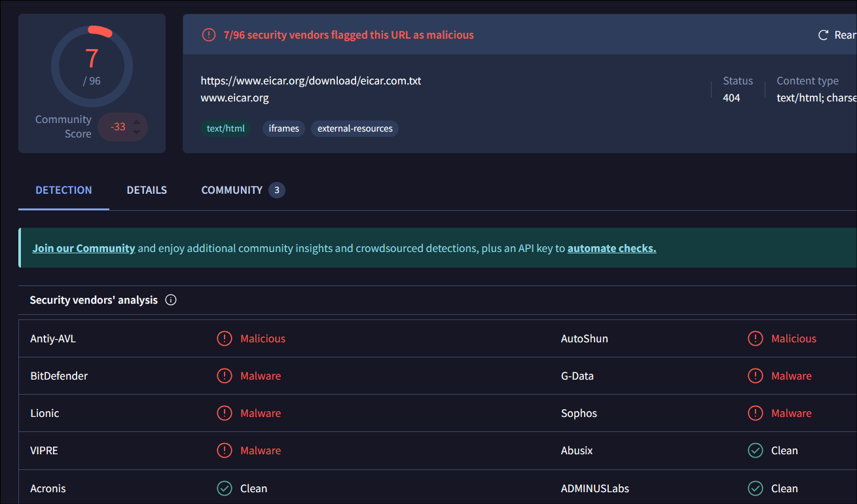Screen dimensions: 857x504
Task: Open the DETAILS tab
Action: click(147, 190)
